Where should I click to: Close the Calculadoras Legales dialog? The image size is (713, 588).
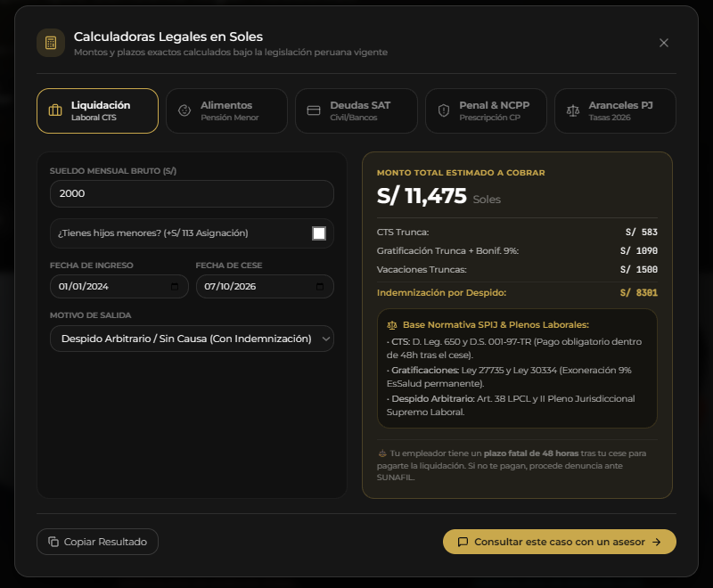coord(664,43)
